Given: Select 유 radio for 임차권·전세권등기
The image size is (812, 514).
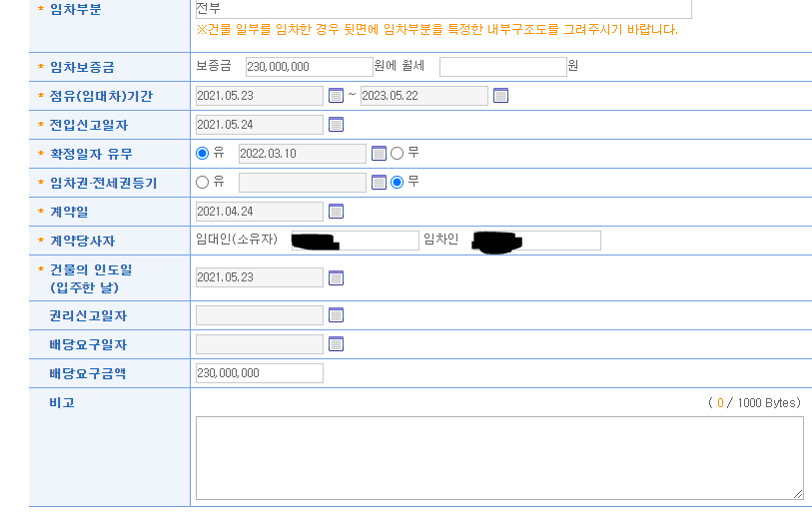Looking at the screenshot, I should click(203, 183).
